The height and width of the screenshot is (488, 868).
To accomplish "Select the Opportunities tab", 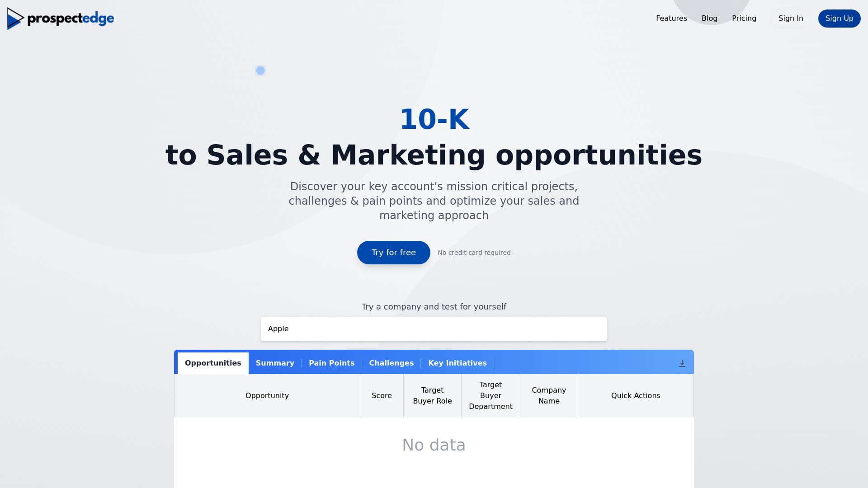I will tap(213, 363).
